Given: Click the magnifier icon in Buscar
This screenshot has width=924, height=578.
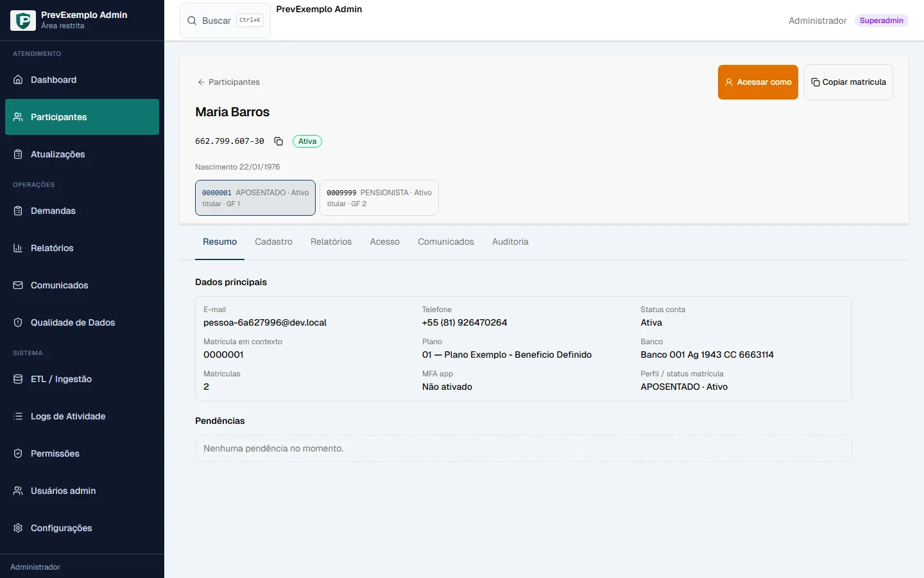Looking at the screenshot, I should coord(192,21).
